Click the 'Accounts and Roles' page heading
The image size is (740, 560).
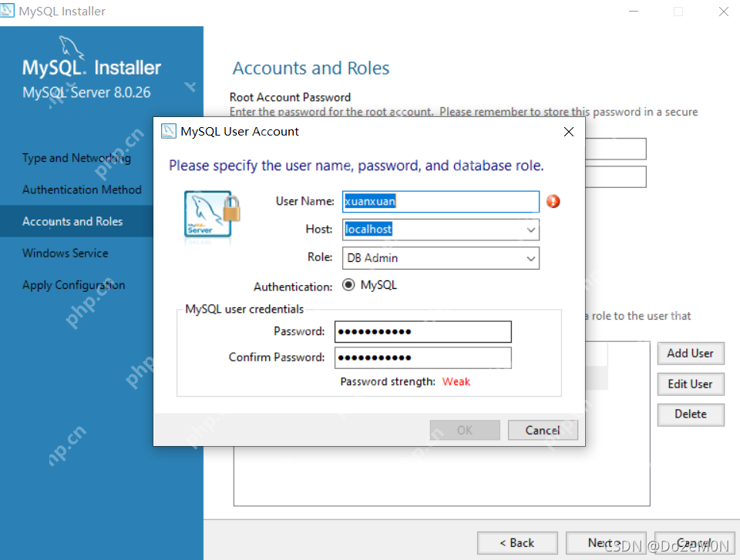311,69
